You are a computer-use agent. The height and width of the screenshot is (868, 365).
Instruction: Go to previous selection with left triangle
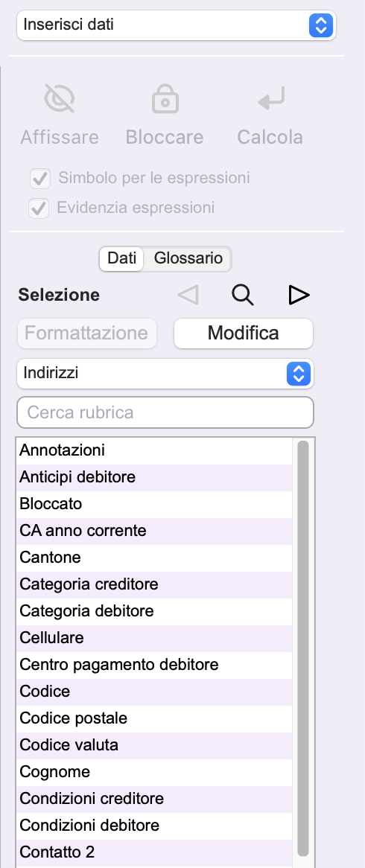click(x=188, y=295)
